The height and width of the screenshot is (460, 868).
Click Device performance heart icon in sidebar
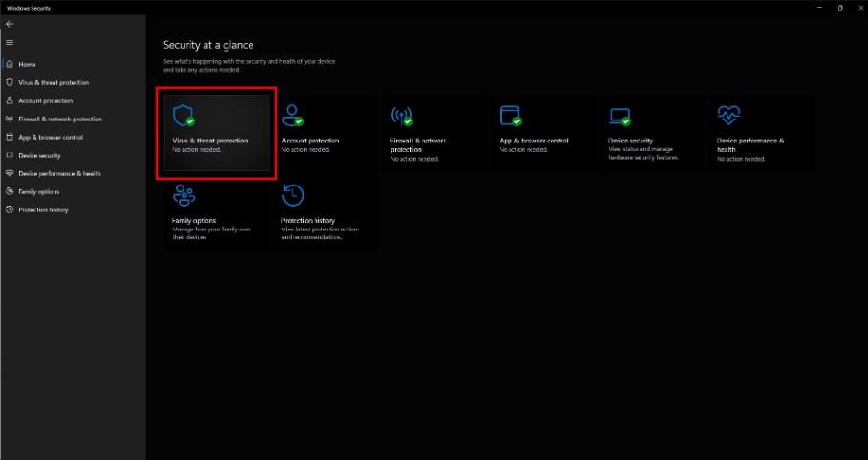pyautogui.click(x=10, y=173)
